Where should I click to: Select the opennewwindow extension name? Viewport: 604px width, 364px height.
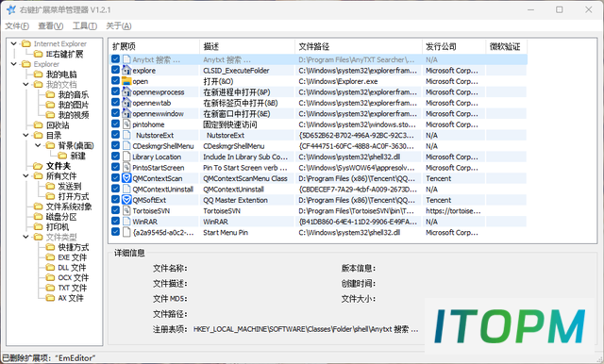coord(158,113)
